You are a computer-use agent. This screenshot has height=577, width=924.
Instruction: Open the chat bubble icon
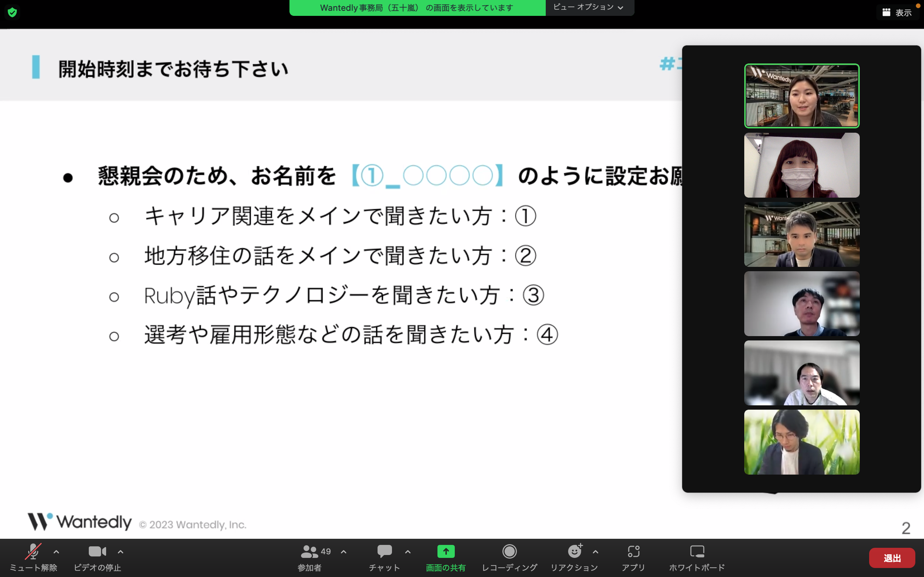click(384, 551)
